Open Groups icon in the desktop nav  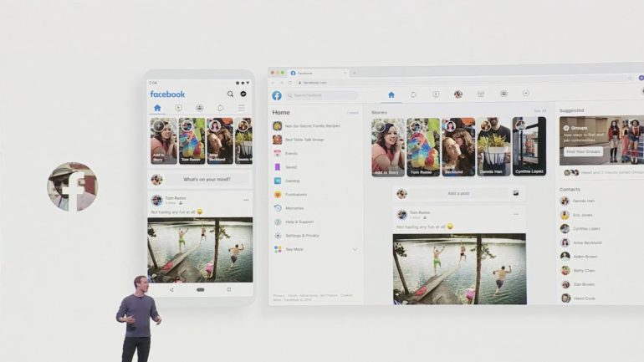503,94
